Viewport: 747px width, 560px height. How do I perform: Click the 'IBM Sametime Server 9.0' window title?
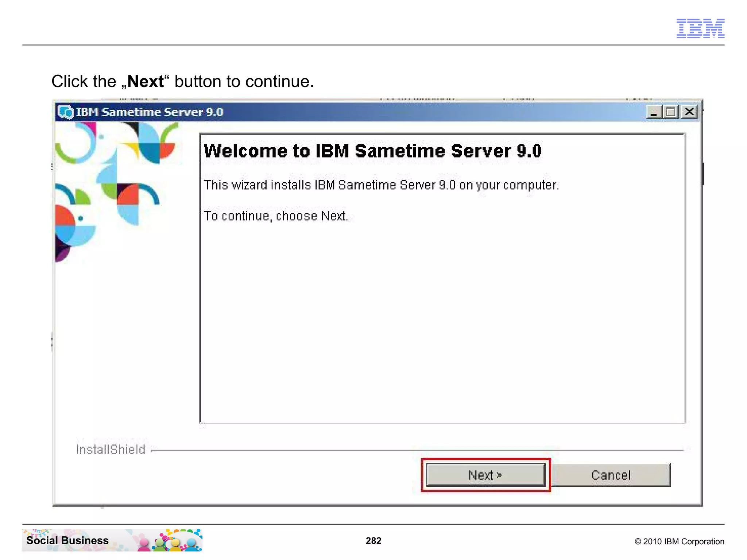point(150,112)
